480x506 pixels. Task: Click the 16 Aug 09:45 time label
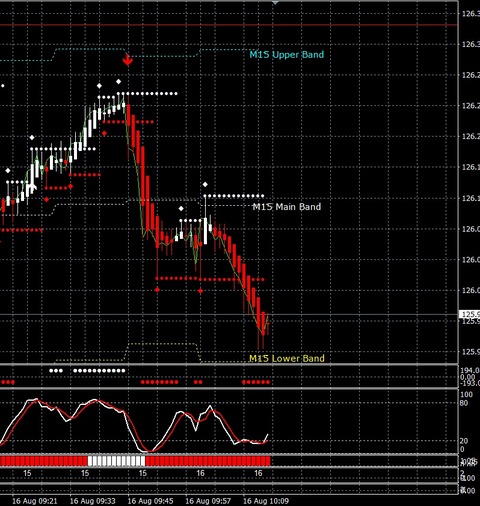[x=150, y=501]
